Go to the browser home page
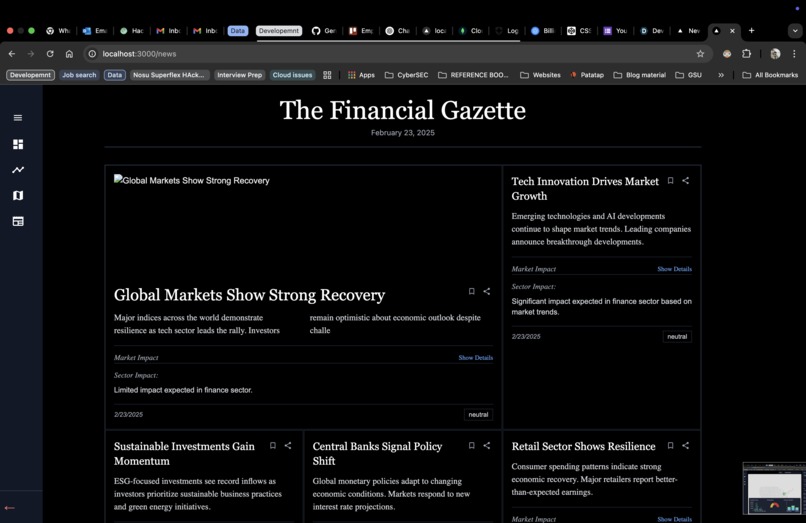Screen dimensions: 806x523 (69, 53)
